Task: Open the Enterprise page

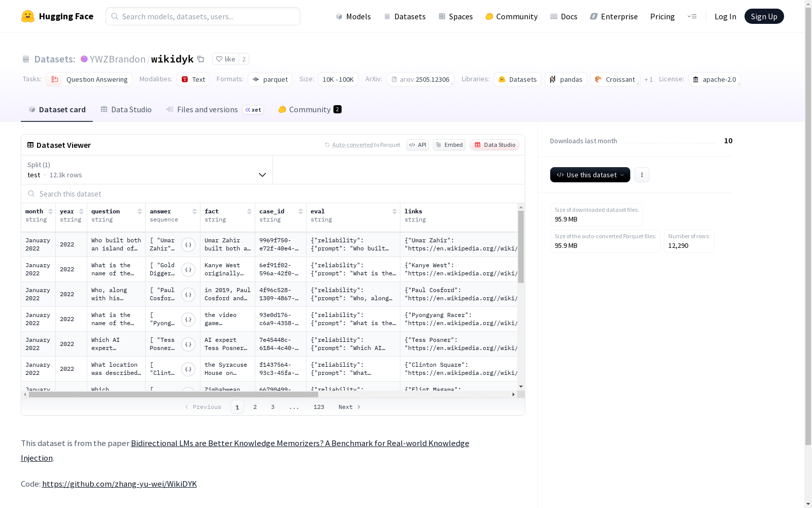Action: (614, 16)
